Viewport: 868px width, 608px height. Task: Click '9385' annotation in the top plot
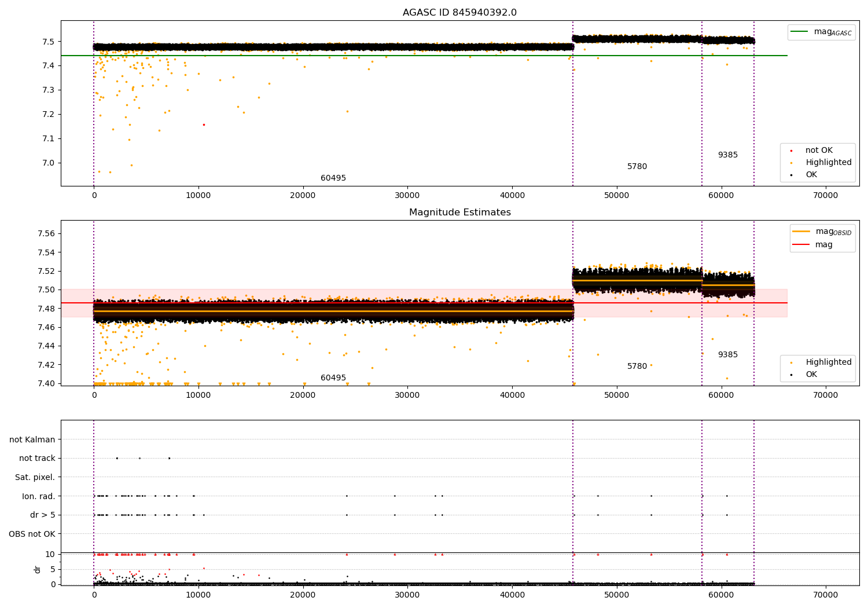point(728,155)
